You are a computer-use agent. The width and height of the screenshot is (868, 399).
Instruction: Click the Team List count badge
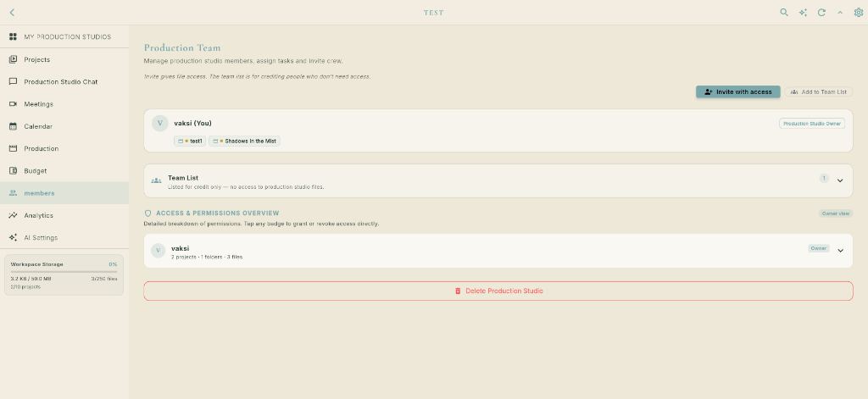pos(824,178)
